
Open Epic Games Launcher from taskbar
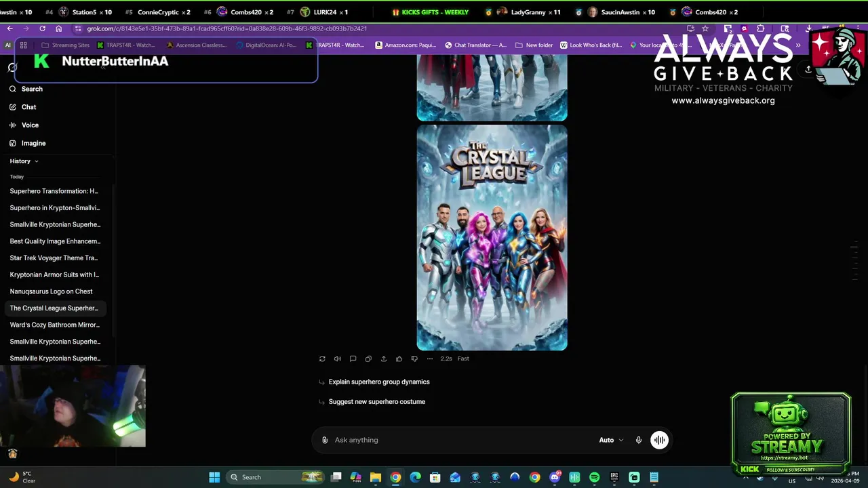click(614, 477)
